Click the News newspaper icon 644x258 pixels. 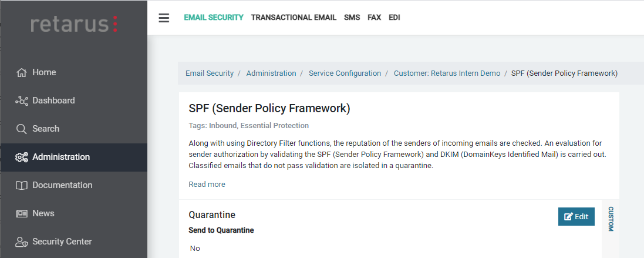tap(22, 214)
